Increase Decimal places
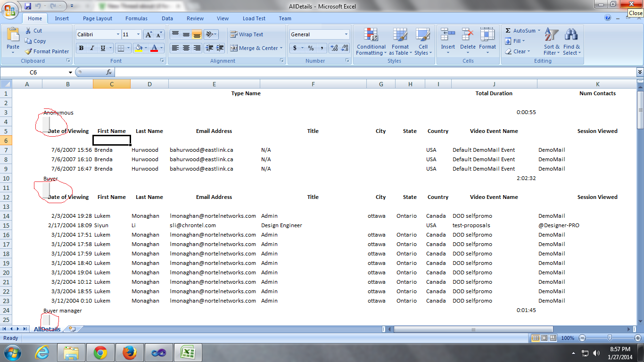644x362 pixels. click(334, 48)
